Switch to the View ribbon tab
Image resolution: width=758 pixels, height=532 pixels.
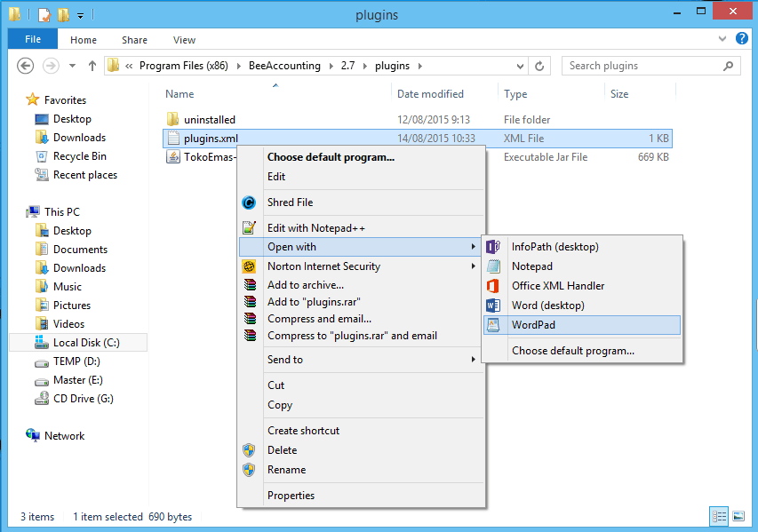pos(184,40)
